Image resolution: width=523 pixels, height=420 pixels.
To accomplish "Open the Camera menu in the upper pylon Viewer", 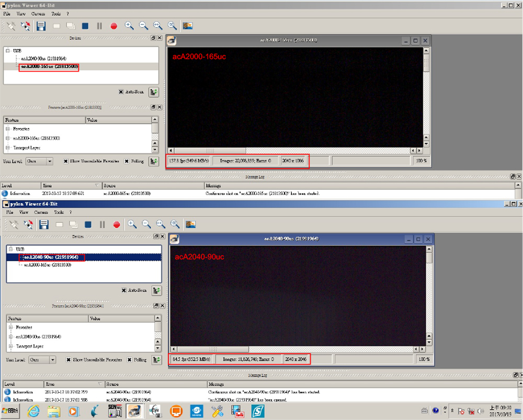I will (x=38, y=14).
